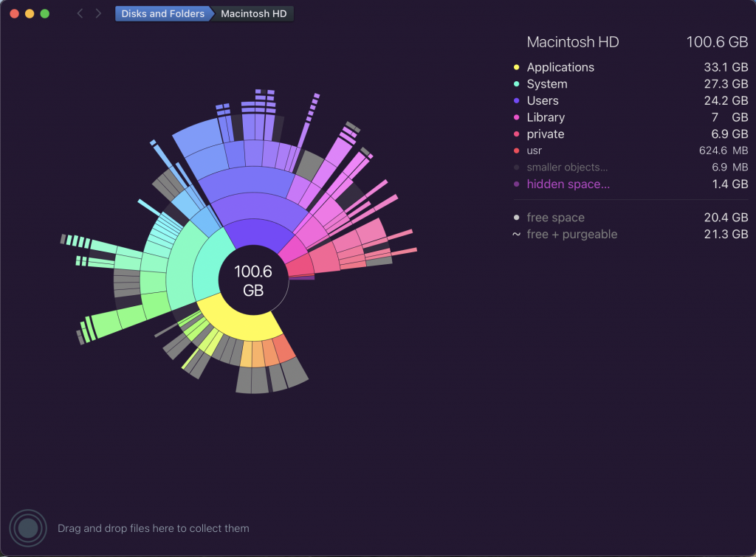Click the hidden space link
Screen dimensions: 756x557
click(568, 184)
